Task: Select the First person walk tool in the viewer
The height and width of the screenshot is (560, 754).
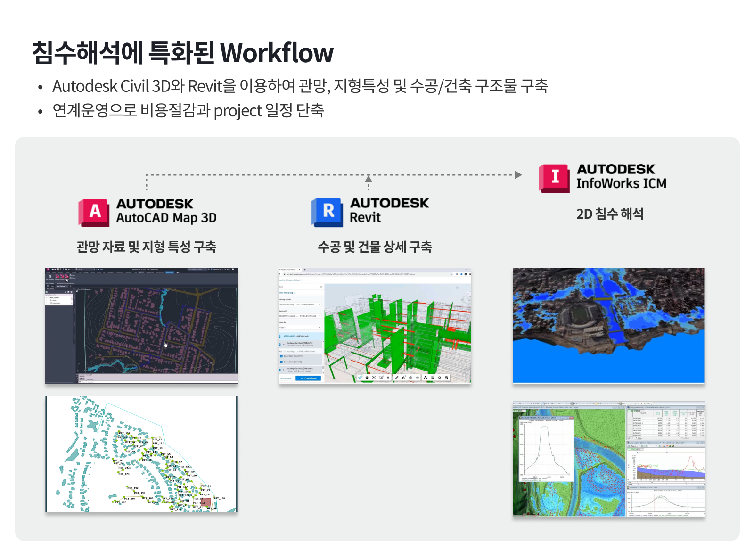Action: tap(388, 378)
